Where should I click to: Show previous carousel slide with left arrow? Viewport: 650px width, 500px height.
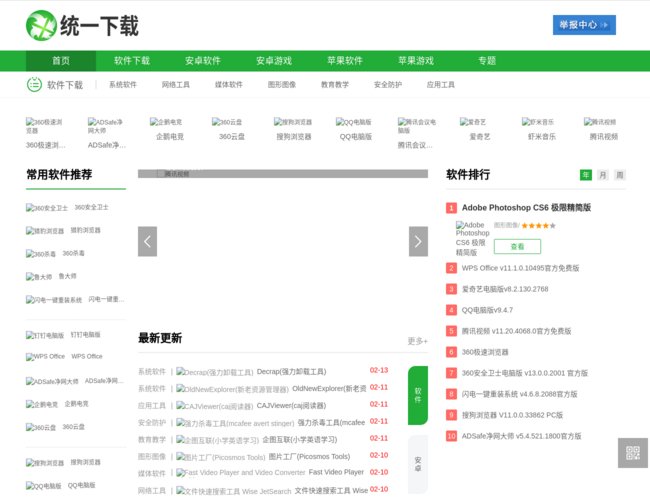click(x=147, y=241)
